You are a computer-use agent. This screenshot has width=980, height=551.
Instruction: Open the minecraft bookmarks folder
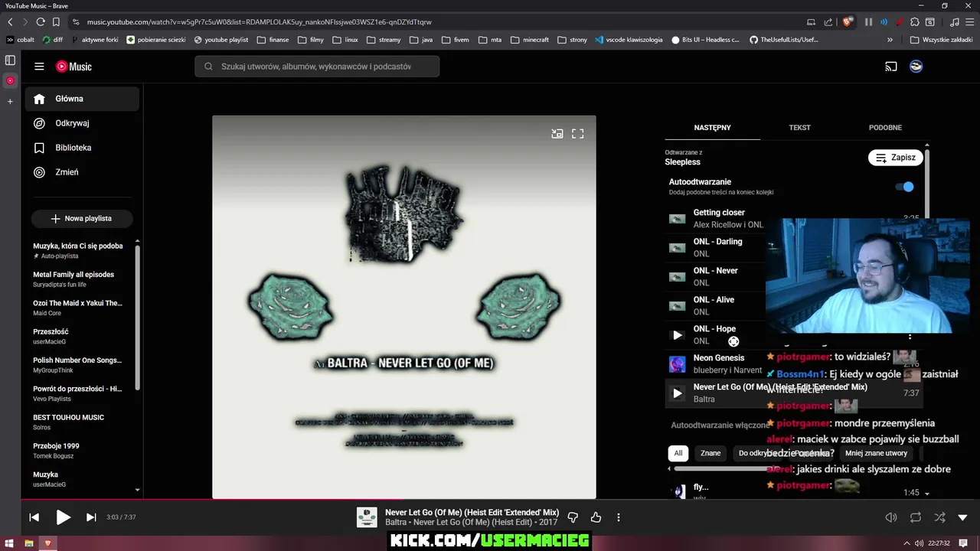[530, 40]
